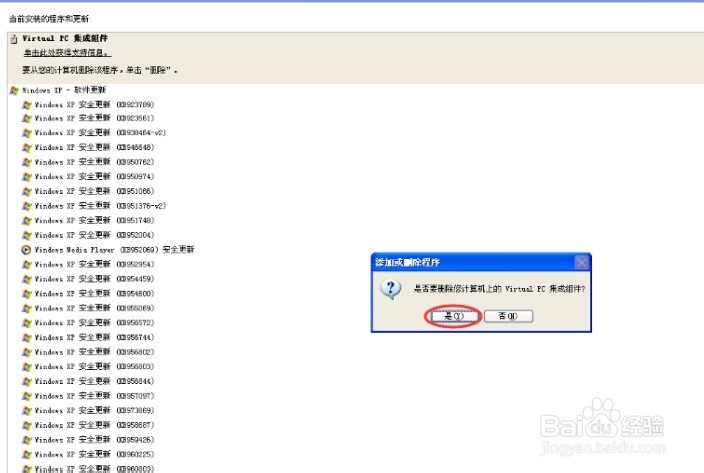The width and height of the screenshot is (704, 473).
Task: Click icon of security update KB923789
Action: coord(27,105)
